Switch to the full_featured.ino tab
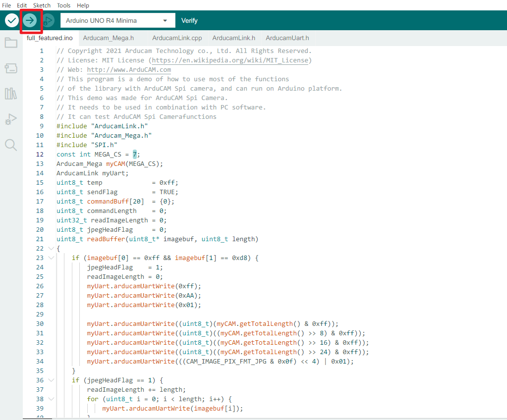Screen dimensions: 507x420 (x=50, y=38)
